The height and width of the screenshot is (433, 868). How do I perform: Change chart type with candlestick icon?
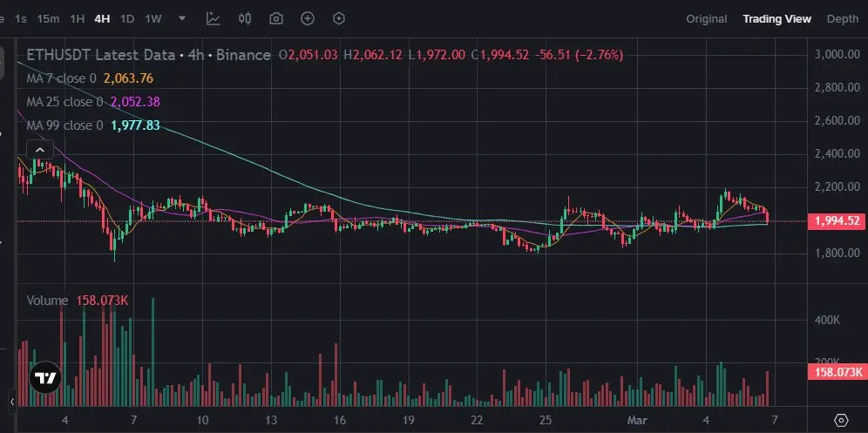[x=245, y=18]
